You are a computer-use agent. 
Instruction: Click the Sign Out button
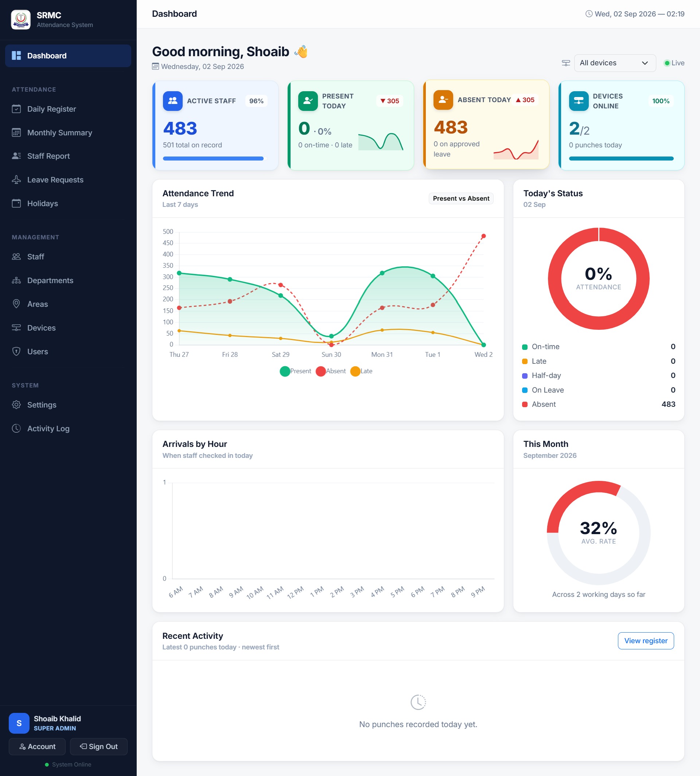pos(99,747)
